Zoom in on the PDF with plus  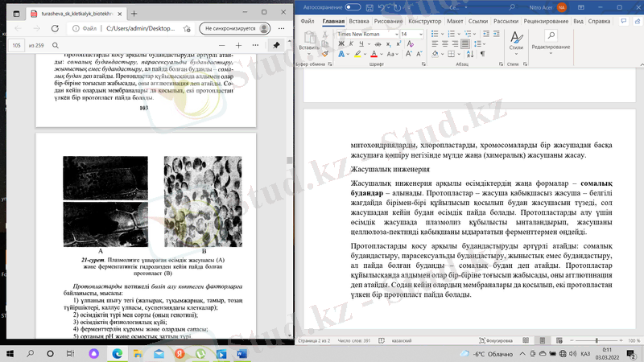click(238, 45)
